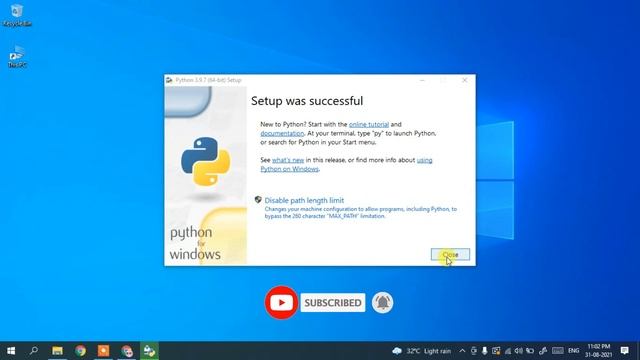Click the microphone tray icon

(484, 351)
